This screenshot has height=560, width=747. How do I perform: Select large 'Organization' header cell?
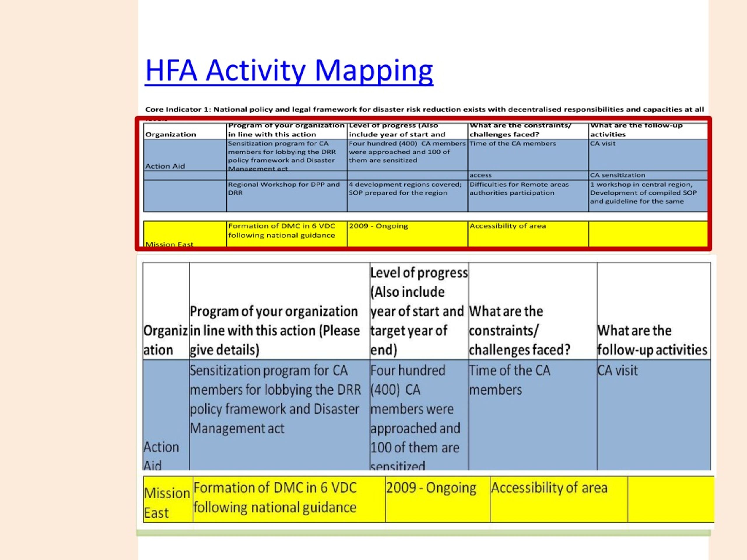(166, 311)
